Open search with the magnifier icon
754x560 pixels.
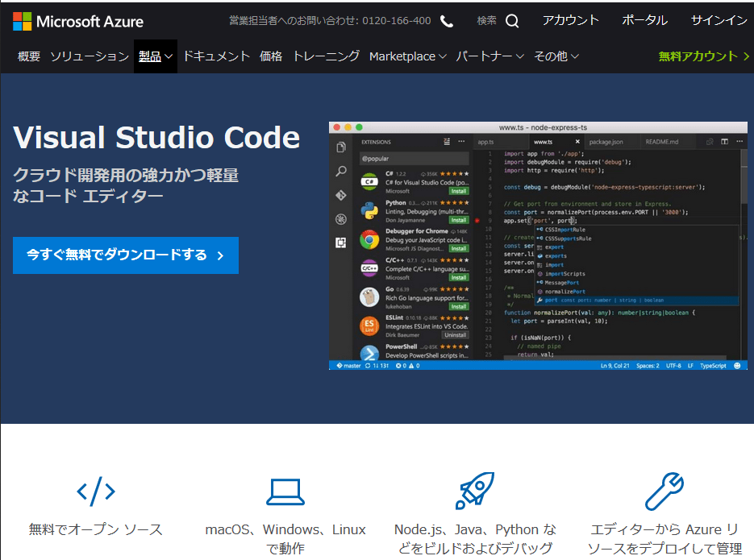[x=512, y=21]
